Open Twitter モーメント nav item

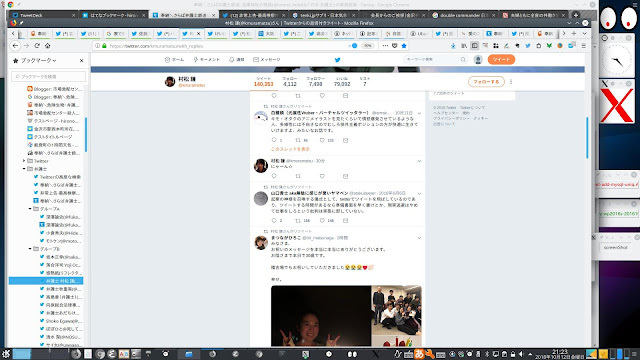(x=207, y=60)
